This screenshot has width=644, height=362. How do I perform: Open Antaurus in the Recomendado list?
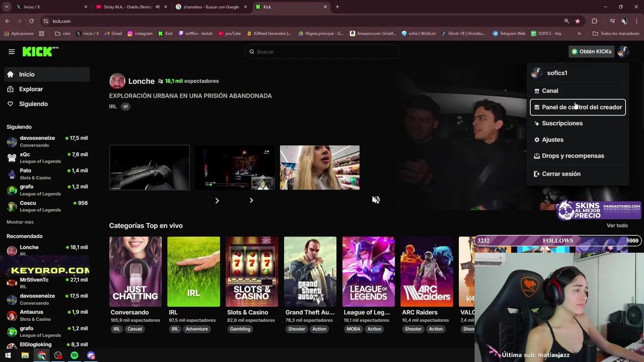click(x=47, y=315)
